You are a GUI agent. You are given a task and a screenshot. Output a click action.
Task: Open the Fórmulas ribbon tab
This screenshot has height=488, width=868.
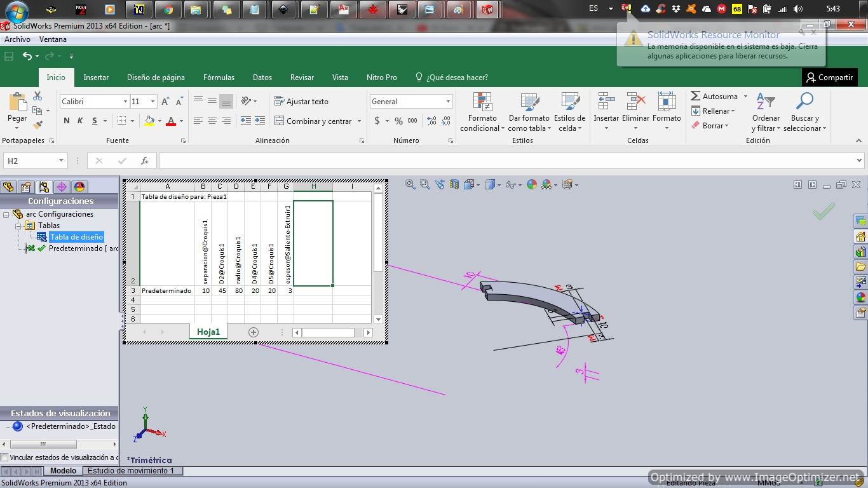pos(219,77)
